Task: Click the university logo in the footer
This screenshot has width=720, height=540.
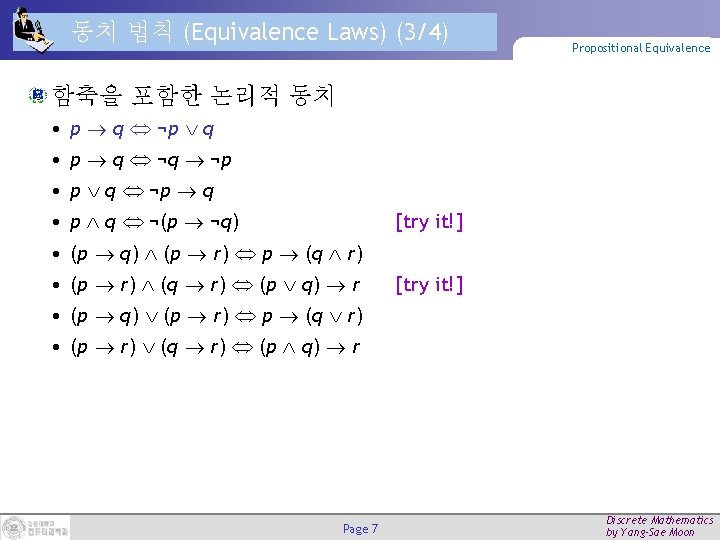Action: pyautogui.click(x=35, y=528)
